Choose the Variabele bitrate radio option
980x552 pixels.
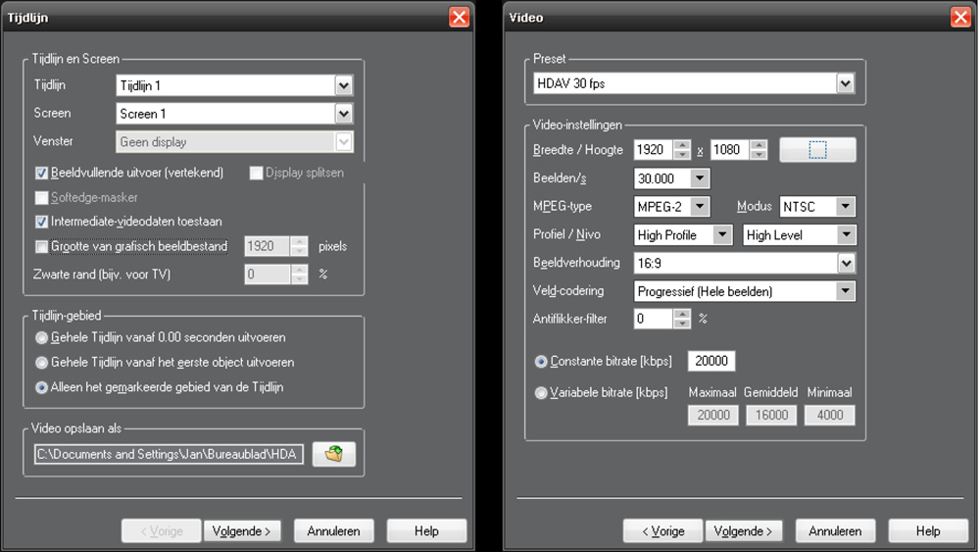point(541,392)
